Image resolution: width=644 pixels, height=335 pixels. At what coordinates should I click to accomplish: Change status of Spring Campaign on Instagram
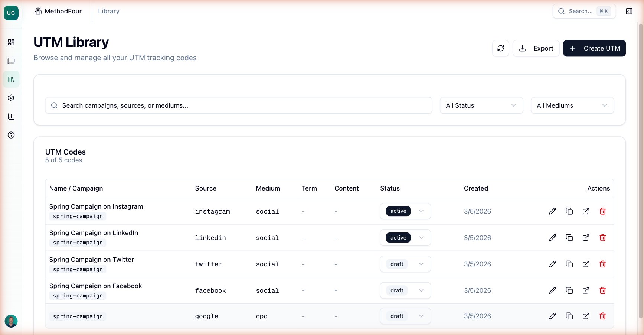(x=405, y=211)
